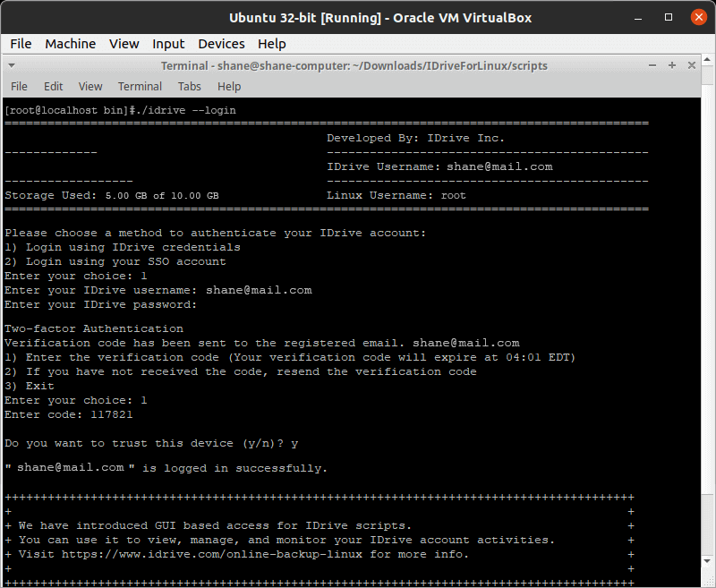Maximize the VirtualBox window
Screen dimensions: 716x588
[668, 17]
